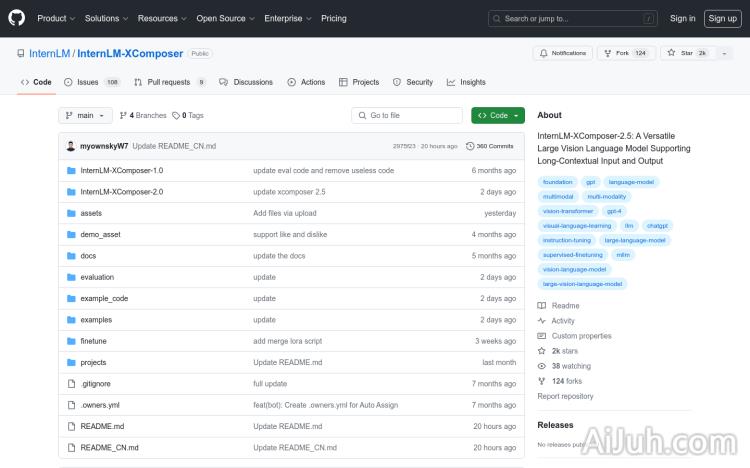Select the multimodal topic tag
This screenshot has width=750, height=468.
click(x=558, y=197)
